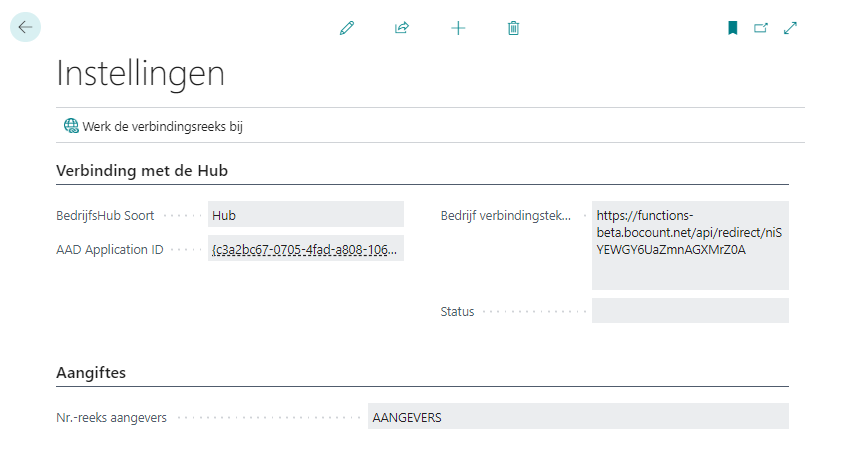
Task: Go back using the left arrow button
Action: click(25, 27)
